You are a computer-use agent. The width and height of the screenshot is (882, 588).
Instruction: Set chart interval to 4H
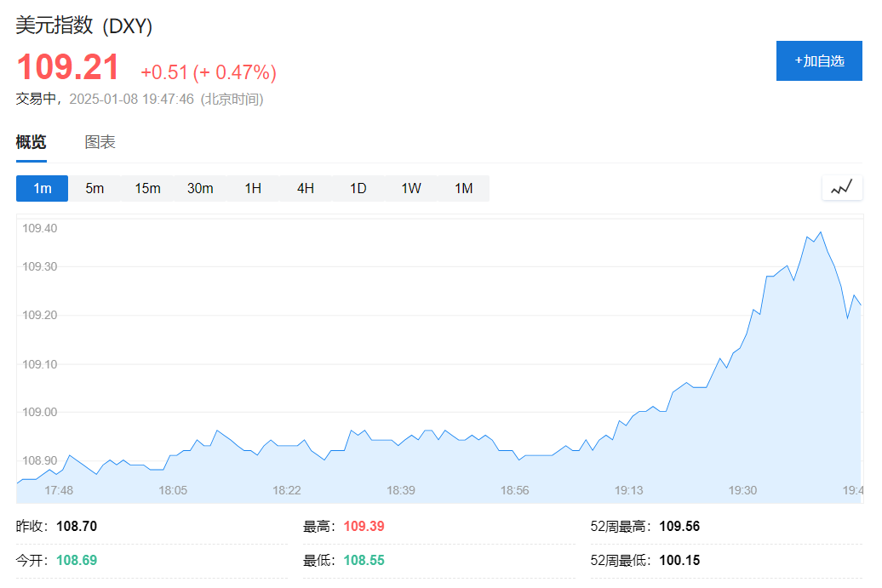pos(306,188)
